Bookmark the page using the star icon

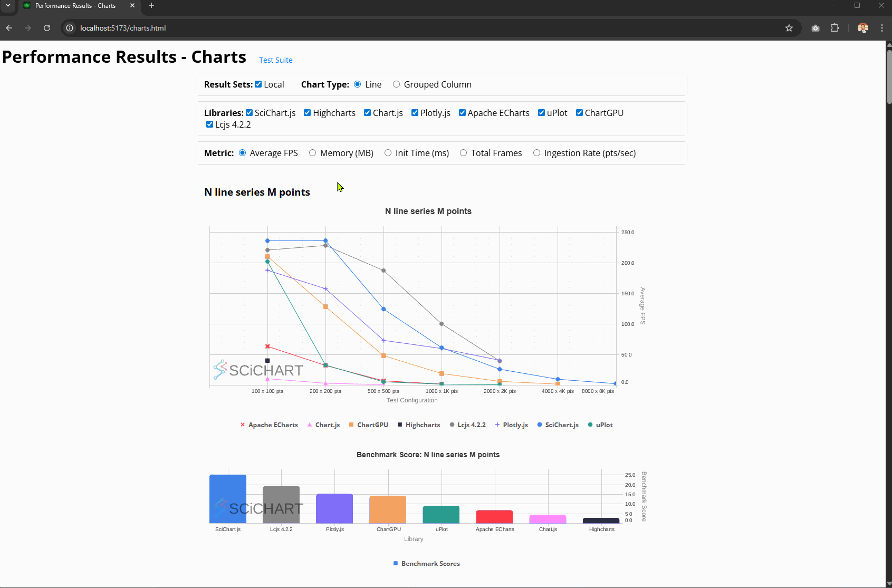tap(789, 28)
